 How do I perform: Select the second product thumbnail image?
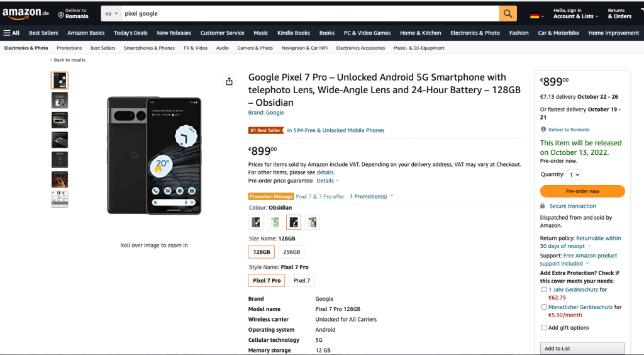coord(60,100)
